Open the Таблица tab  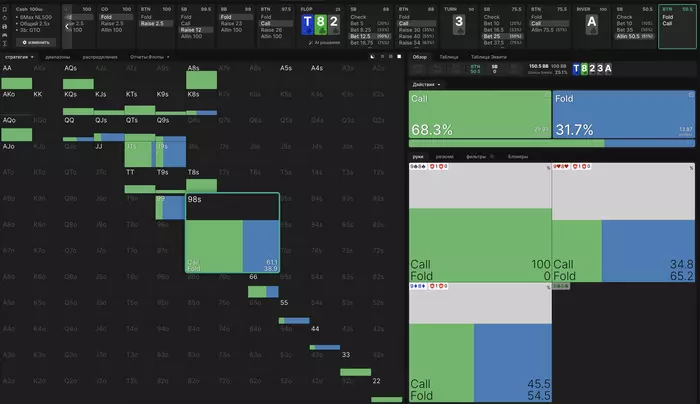click(x=449, y=57)
